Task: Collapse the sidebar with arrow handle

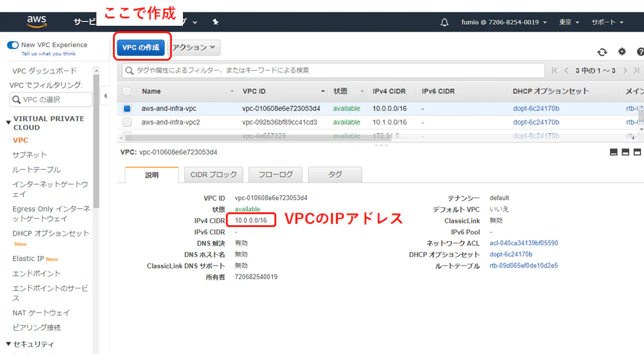Action: 106,96
